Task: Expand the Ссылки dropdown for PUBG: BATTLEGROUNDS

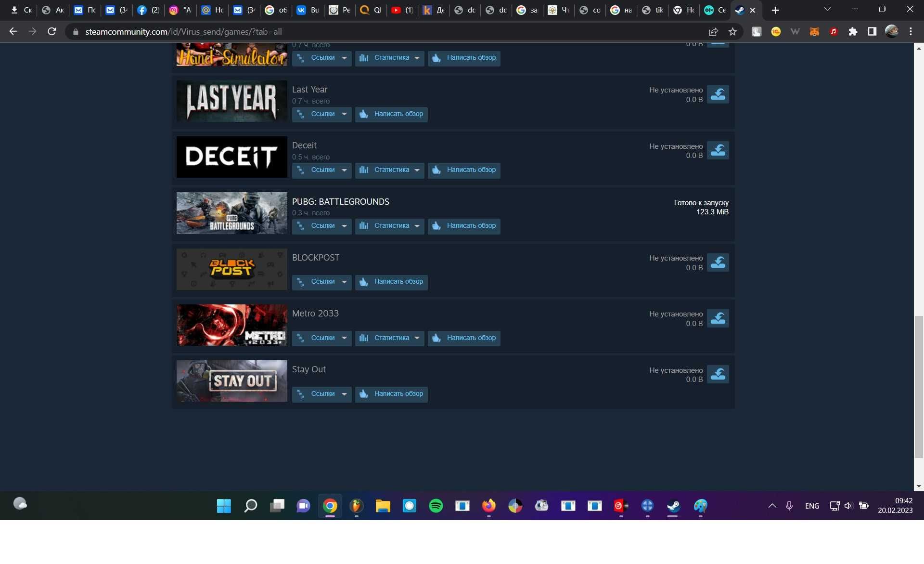Action: (x=321, y=226)
